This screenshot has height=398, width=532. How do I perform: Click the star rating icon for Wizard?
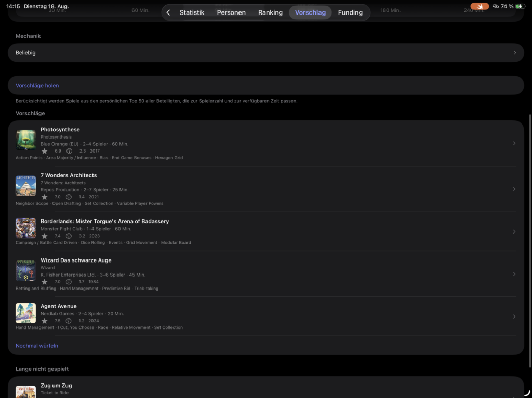(45, 282)
